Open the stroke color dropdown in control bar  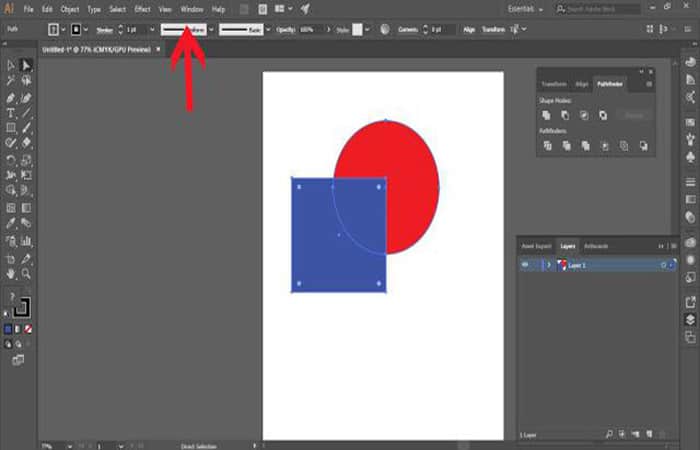[x=86, y=29]
